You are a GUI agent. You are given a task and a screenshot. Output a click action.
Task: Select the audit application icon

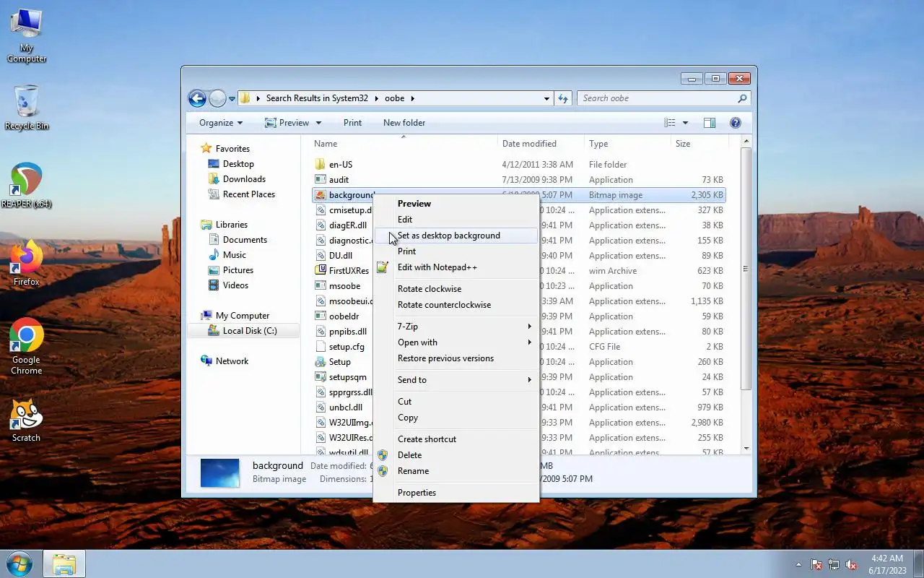[321, 179]
